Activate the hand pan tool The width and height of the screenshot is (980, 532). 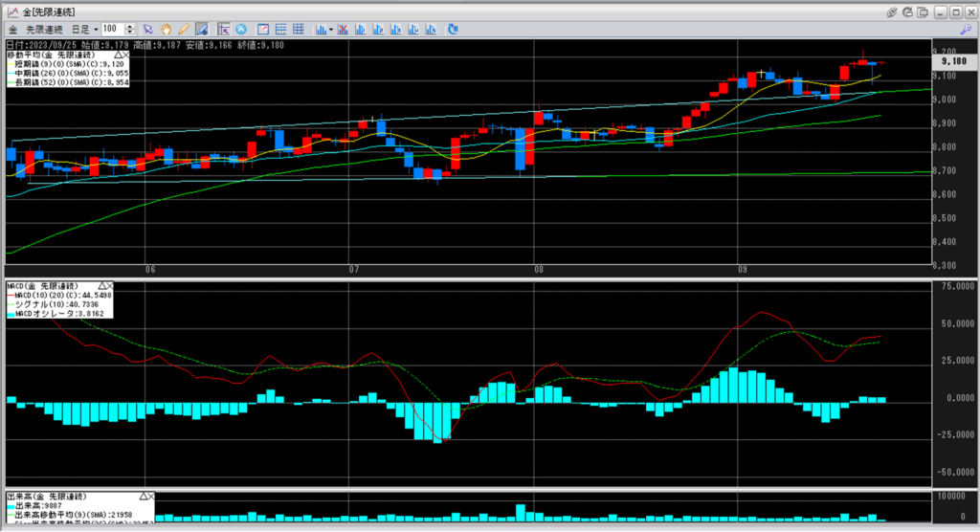166,29
